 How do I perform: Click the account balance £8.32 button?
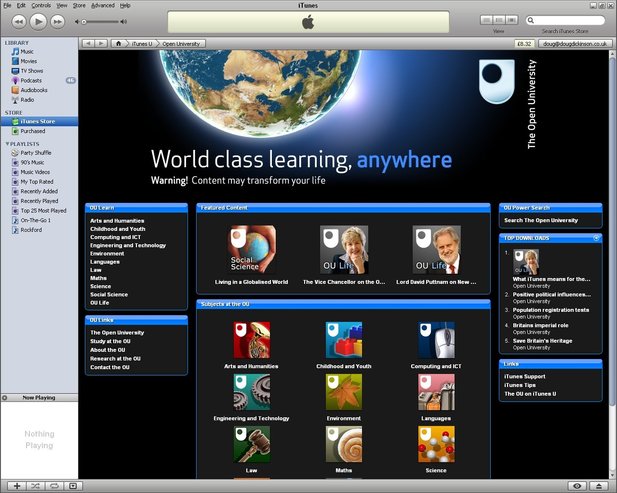[x=524, y=44]
